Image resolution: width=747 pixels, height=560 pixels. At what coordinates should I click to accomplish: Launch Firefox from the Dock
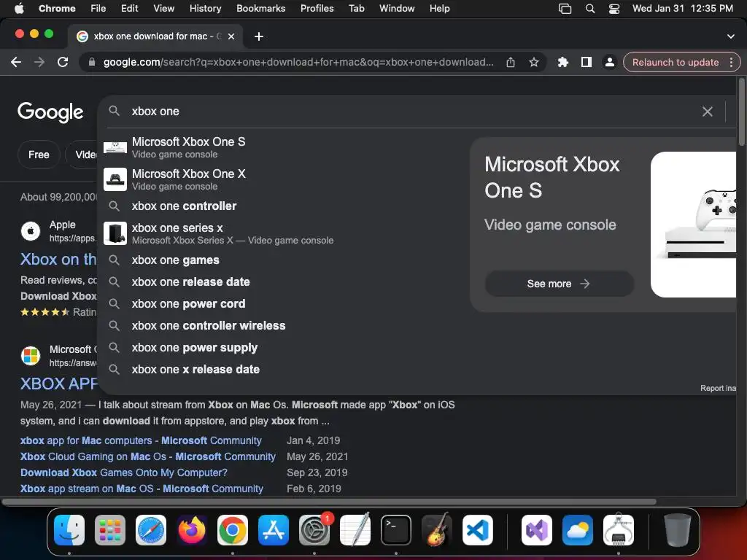point(192,530)
